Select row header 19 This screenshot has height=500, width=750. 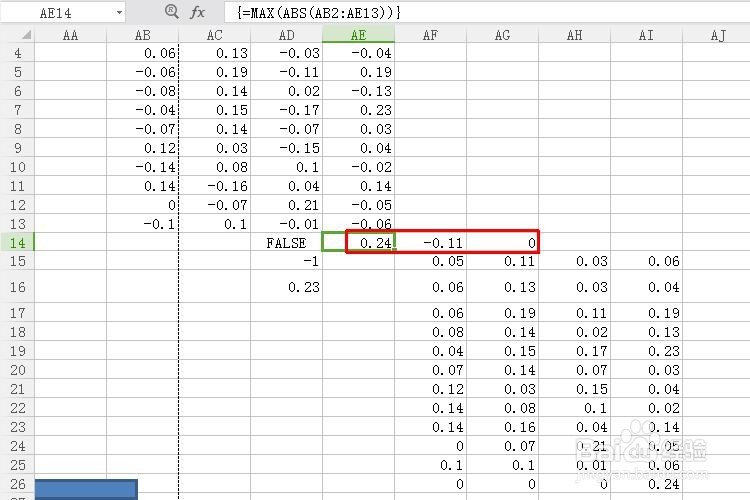tap(18, 351)
